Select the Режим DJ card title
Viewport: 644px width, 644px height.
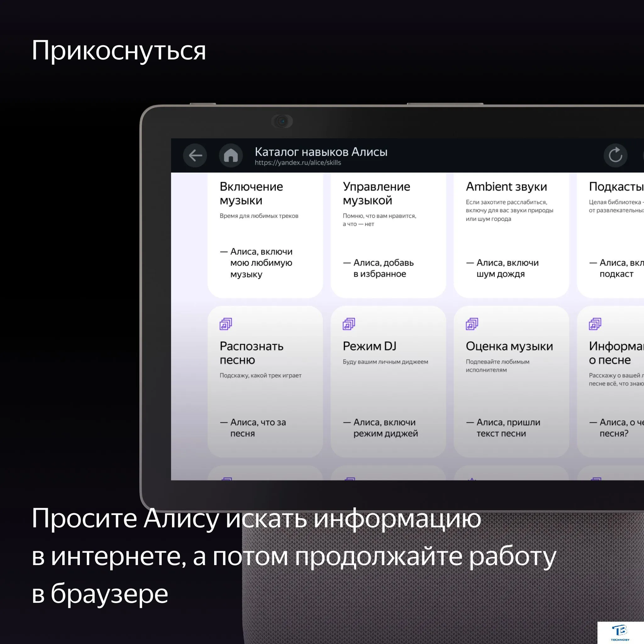tap(370, 346)
